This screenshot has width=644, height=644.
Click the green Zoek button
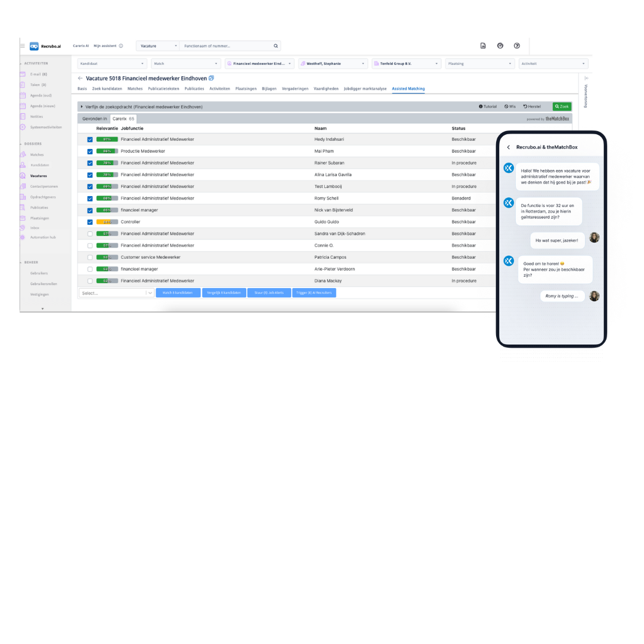tap(562, 107)
